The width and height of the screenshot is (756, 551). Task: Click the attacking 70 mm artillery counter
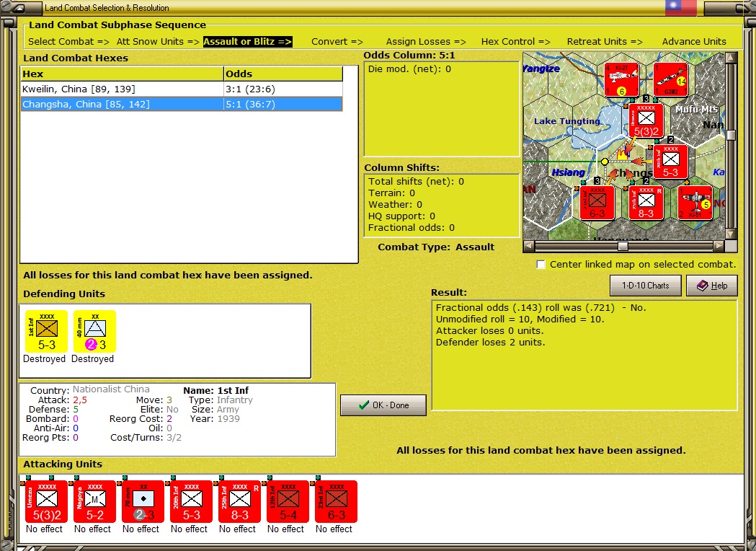[x=143, y=501]
